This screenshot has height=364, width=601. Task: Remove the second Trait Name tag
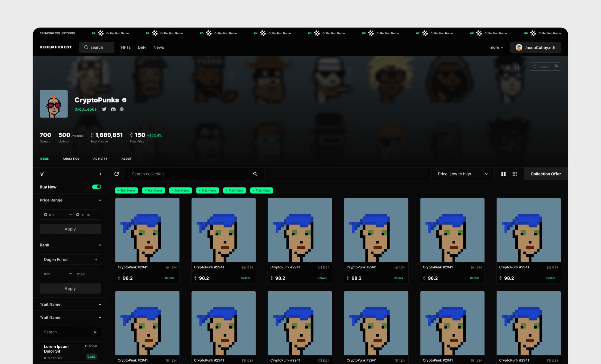click(146, 191)
